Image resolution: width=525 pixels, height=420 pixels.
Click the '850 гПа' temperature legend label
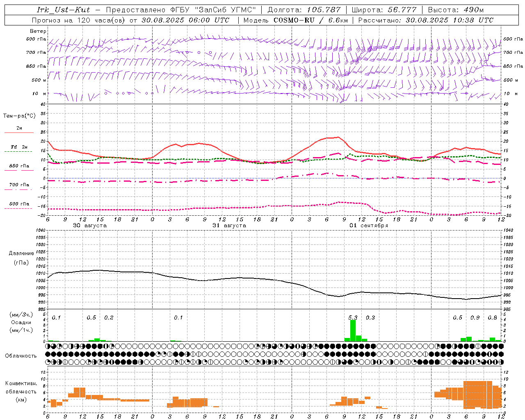pos(19,166)
